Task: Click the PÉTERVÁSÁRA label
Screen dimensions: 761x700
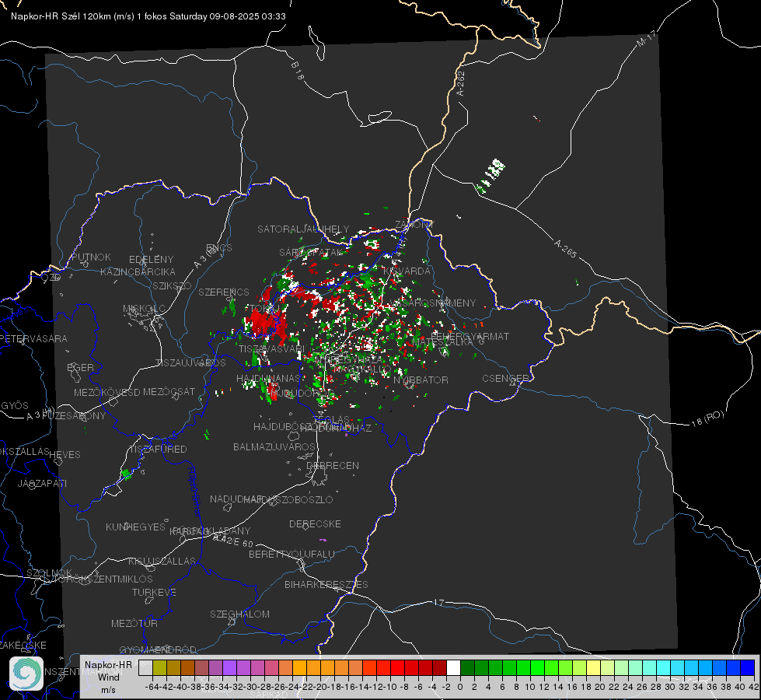Action: (x=33, y=338)
